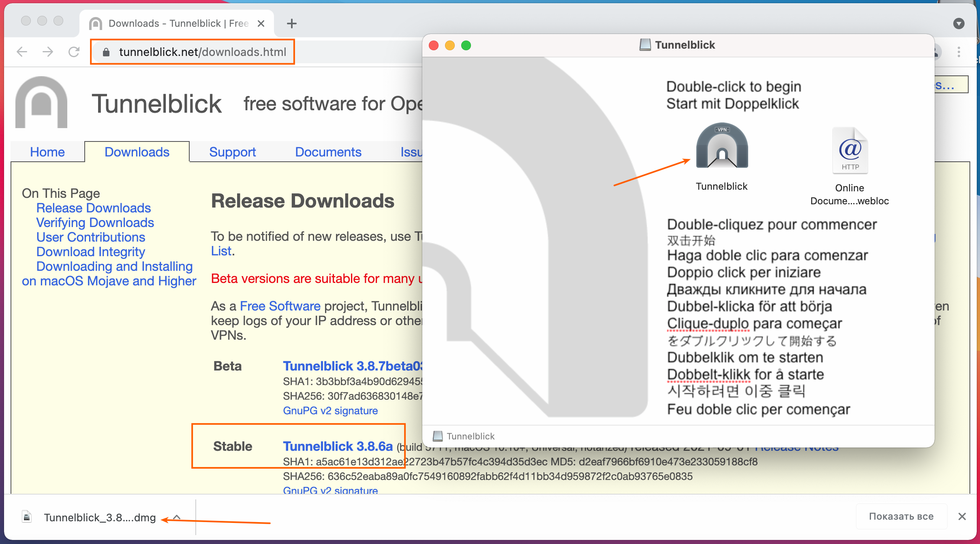Image resolution: width=980 pixels, height=544 pixels.
Task: Open the Online Documentation webloc file icon
Action: click(x=850, y=151)
